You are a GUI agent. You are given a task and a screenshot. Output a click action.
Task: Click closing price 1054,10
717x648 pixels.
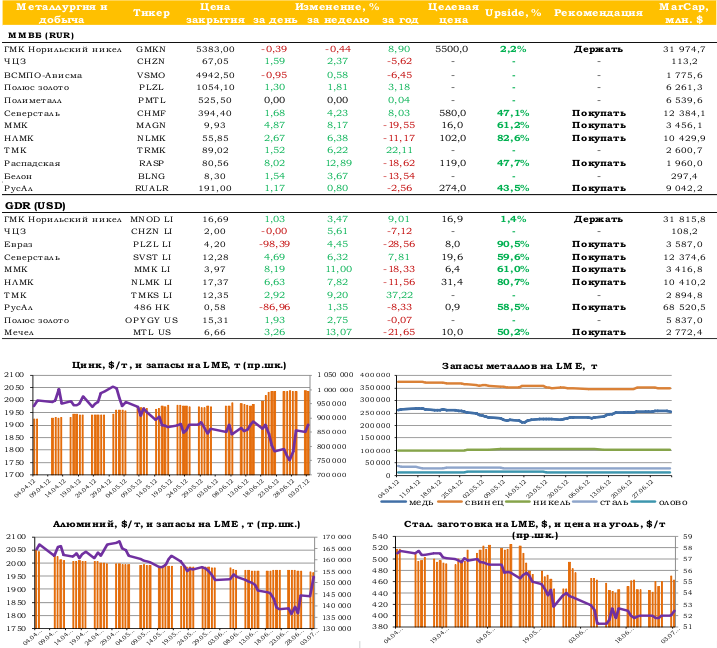point(215,87)
